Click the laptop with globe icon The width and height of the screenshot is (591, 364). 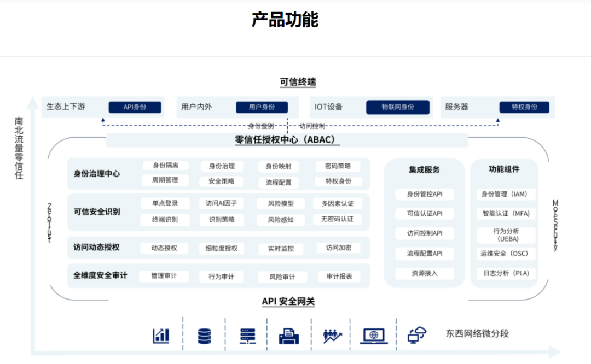pyautogui.click(x=374, y=334)
